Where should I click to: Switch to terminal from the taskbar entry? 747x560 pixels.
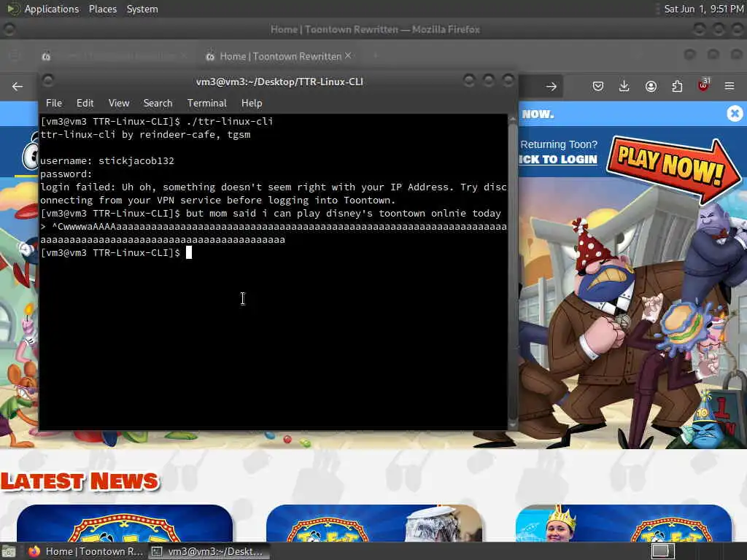click(209, 551)
